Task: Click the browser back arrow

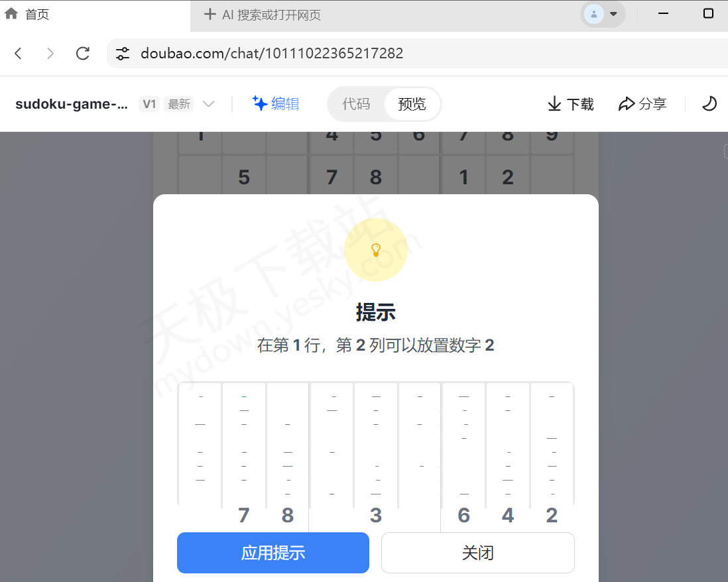Action: (x=18, y=53)
